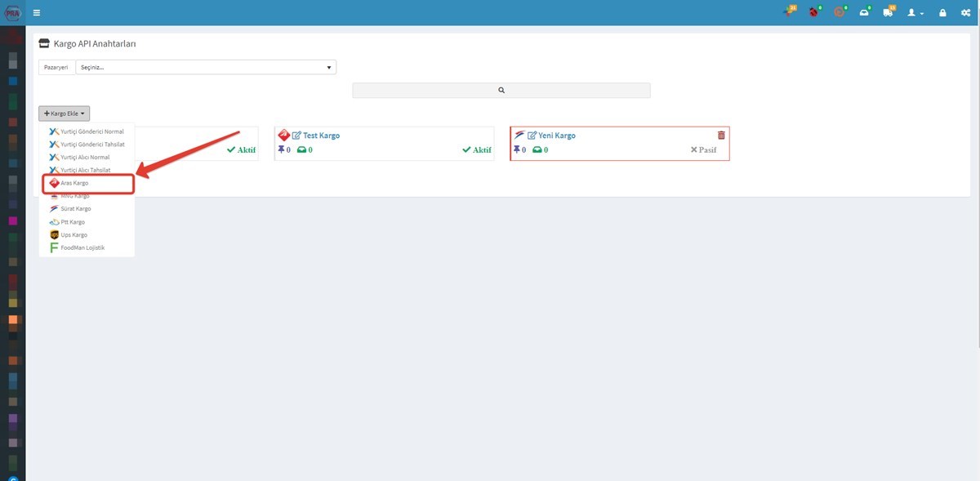
Task: Collapse the Kargo Ekle dropdown button
Action: click(x=64, y=114)
